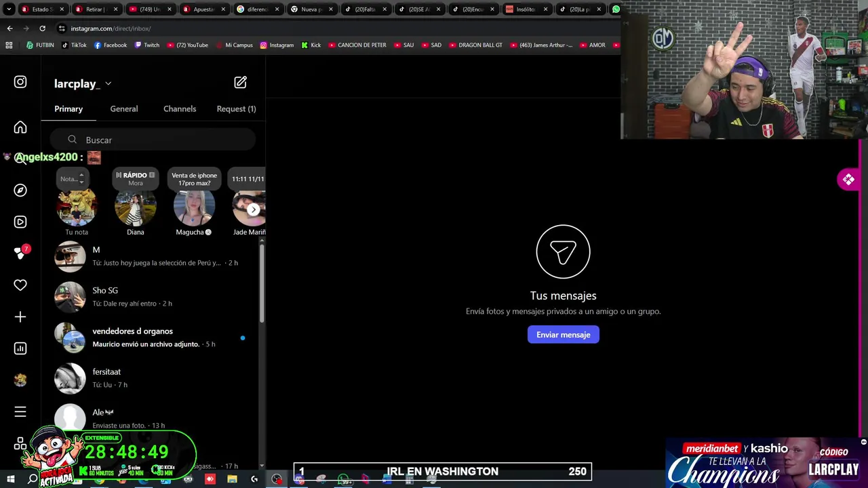Open Windows taskbar search icon
Screen dimensions: 868x488
[33, 479]
